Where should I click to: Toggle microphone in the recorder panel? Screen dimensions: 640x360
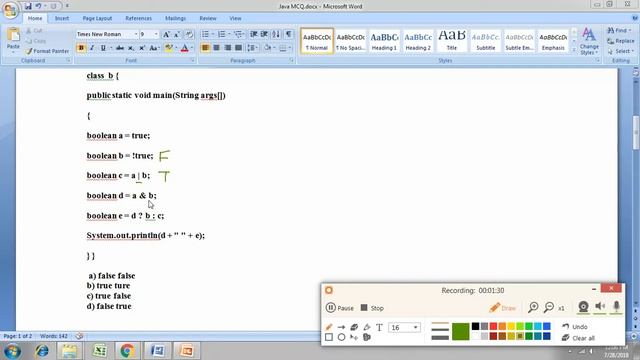[616, 307]
